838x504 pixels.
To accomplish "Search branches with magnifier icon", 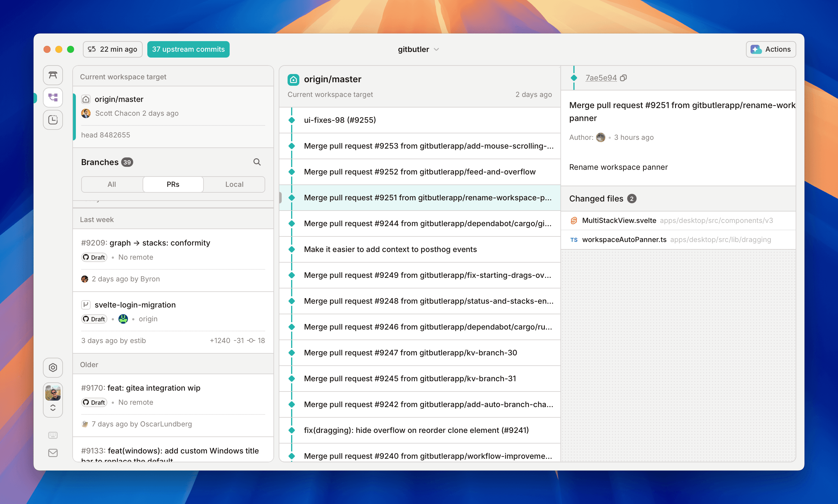I will point(257,162).
